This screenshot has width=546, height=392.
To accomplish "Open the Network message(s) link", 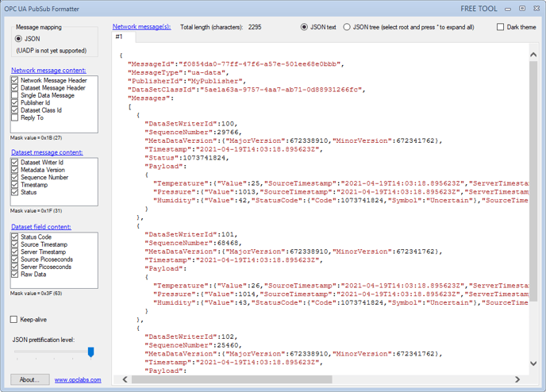I will tap(141, 27).
